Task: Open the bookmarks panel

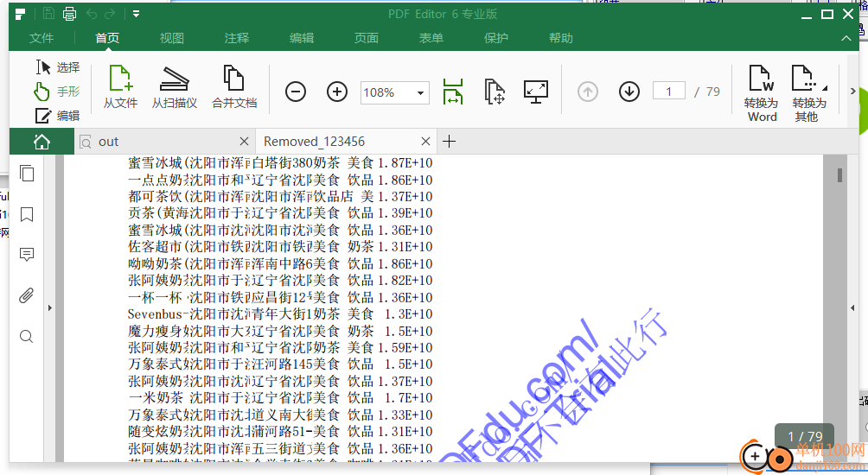Action: click(27, 214)
